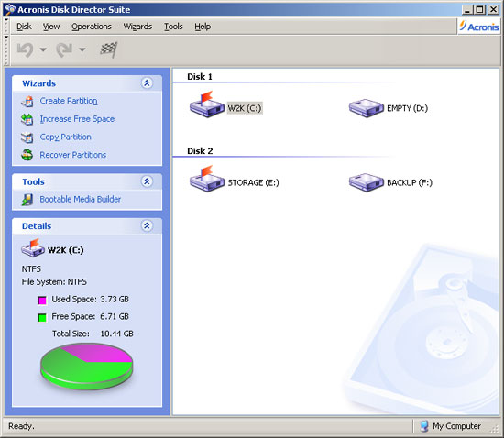Click the magenta Used Space color swatch
The image size is (504, 438).
point(42,301)
